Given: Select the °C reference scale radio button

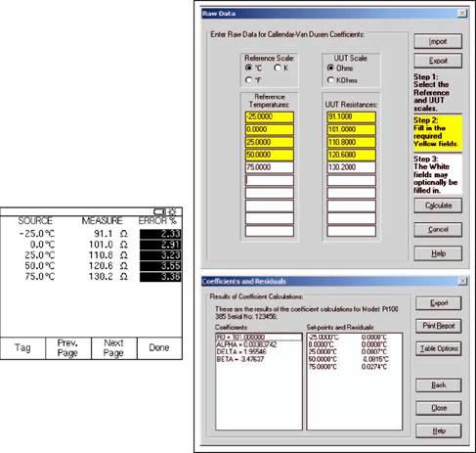Looking at the screenshot, I should [249, 68].
